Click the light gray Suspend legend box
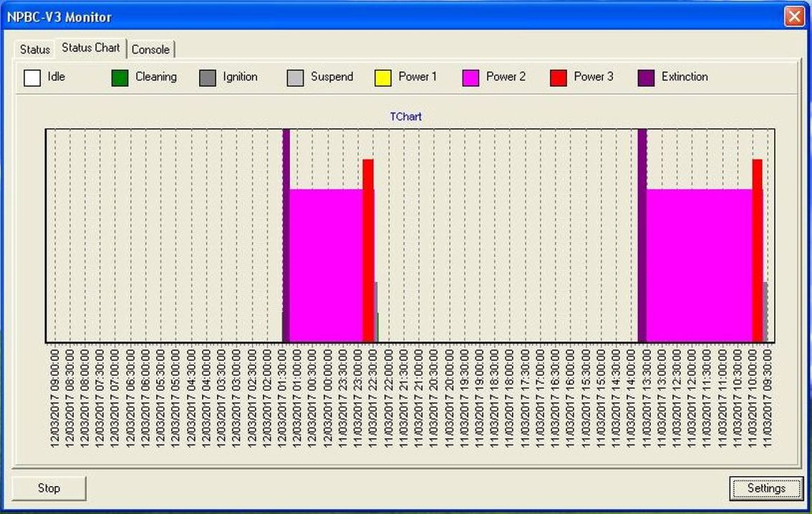This screenshot has height=514, width=812. 295,77
